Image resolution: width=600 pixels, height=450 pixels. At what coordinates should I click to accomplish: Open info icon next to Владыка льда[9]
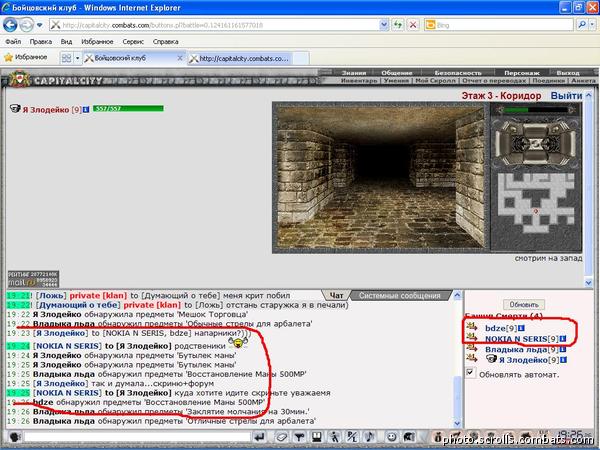click(x=562, y=349)
